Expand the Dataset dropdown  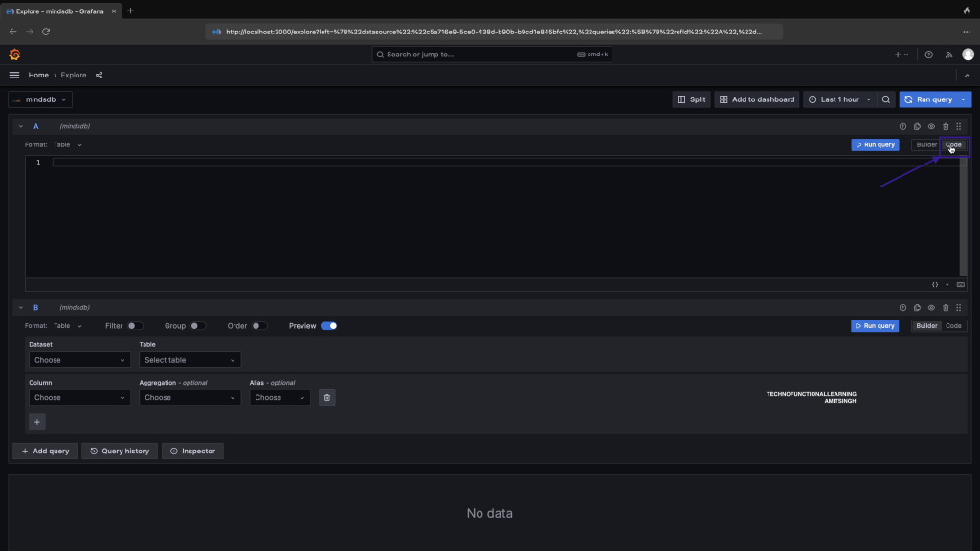coord(79,360)
